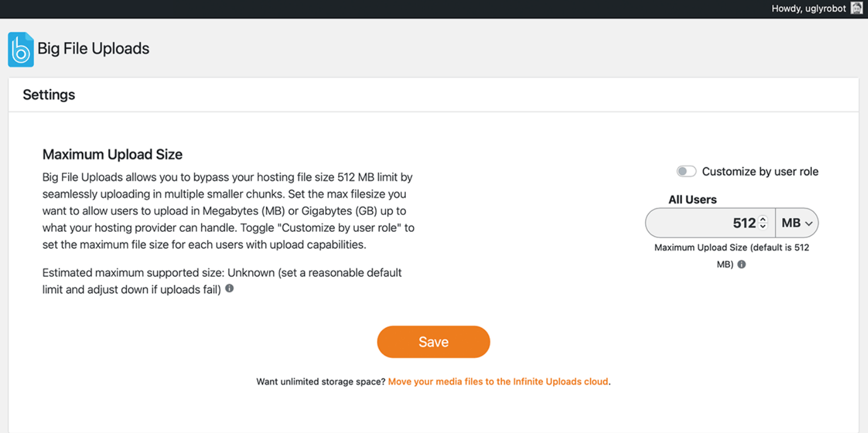Click the Big File Uploads title text
This screenshot has width=868, height=433.
coord(93,49)
